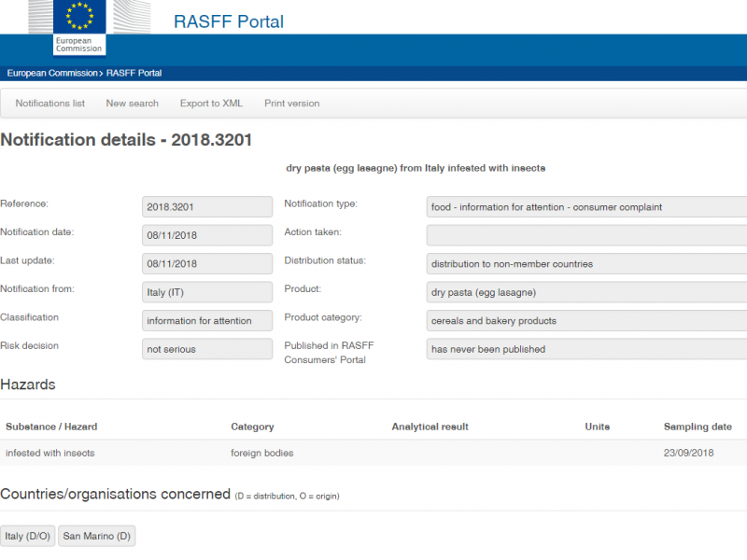Click the Italy (D/O) country tag

(28, 536)
